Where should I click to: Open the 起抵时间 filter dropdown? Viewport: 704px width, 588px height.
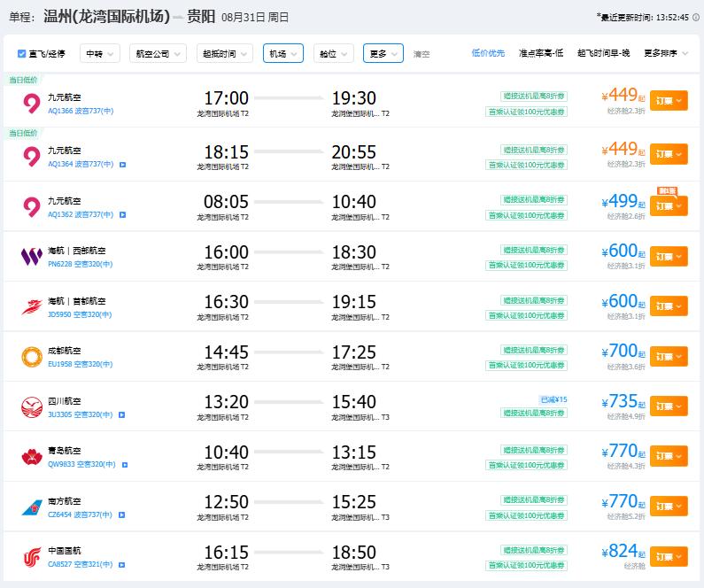coord(225,54)
